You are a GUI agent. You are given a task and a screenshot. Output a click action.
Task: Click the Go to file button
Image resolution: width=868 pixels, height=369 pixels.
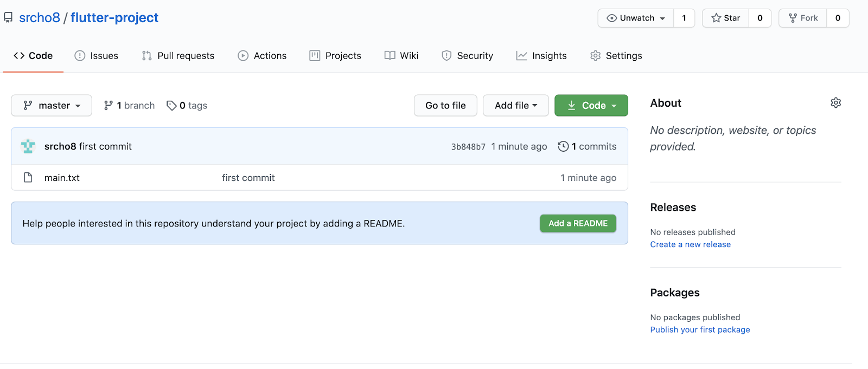[x=445, y=105]
